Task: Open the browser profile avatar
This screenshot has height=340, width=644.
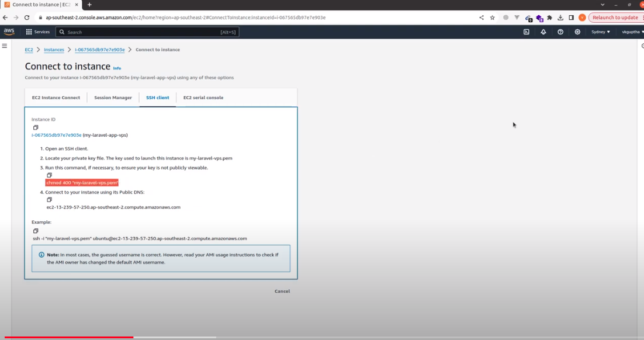Action: pos(582,18)
